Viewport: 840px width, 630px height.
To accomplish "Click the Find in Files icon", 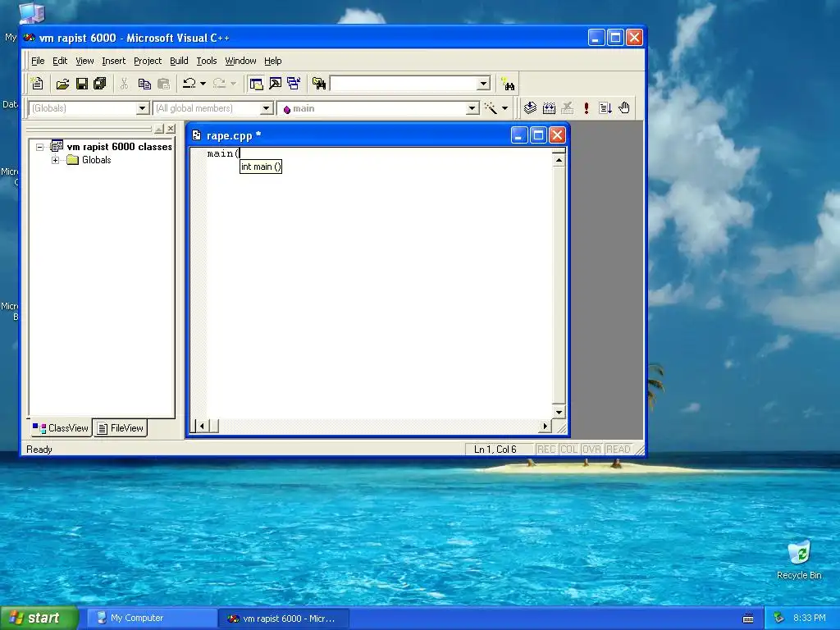I will (319, 84).
